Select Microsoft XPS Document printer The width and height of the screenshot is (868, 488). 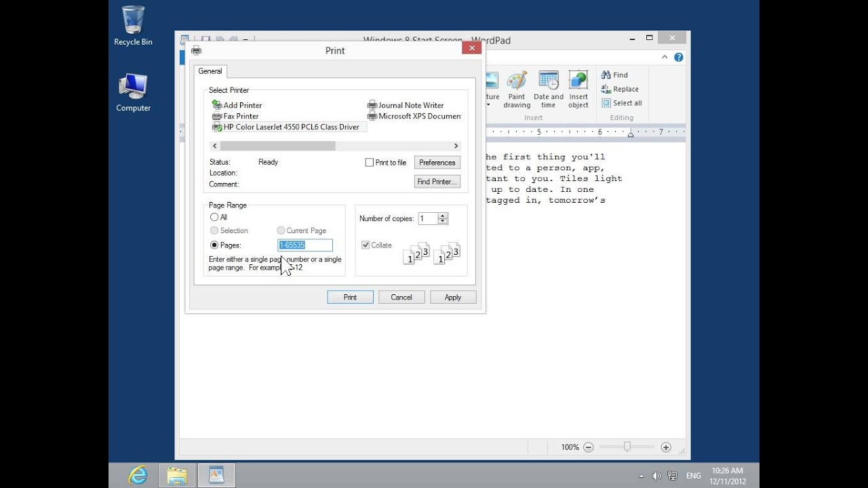(414, 116)
